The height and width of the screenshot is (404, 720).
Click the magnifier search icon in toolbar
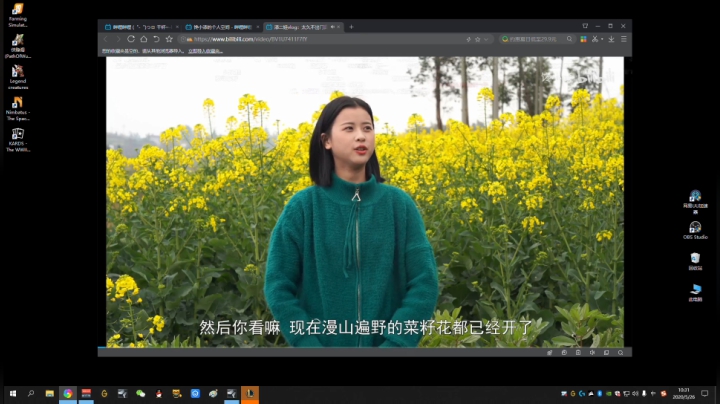[569, 39]
